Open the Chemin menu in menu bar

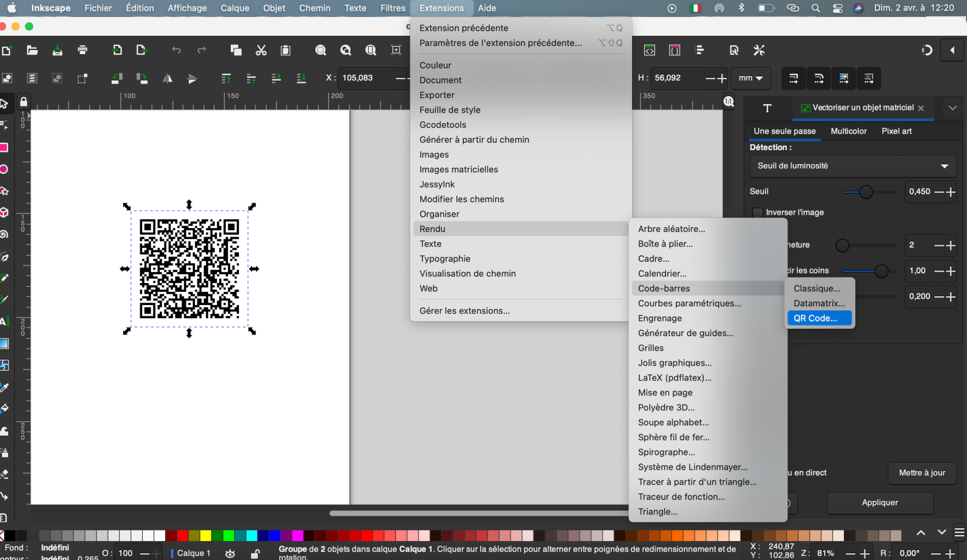(315, 8)
